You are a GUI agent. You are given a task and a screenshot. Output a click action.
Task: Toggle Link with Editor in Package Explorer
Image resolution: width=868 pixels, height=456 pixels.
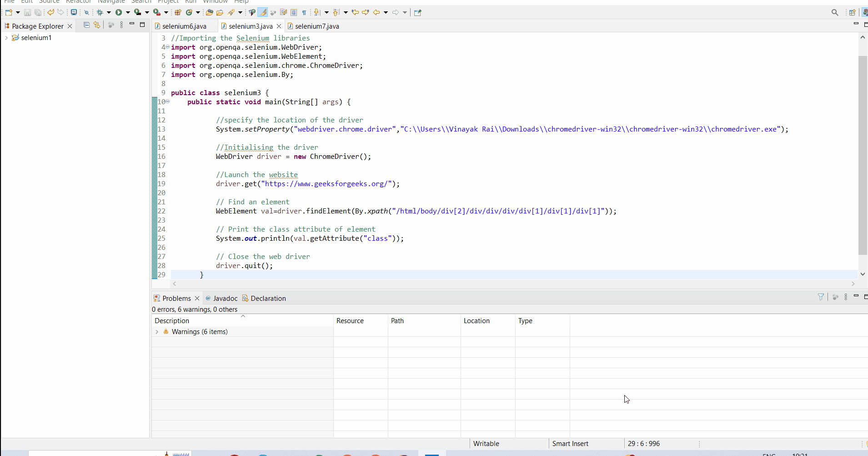pyautogui.click(x=97, y=25)
